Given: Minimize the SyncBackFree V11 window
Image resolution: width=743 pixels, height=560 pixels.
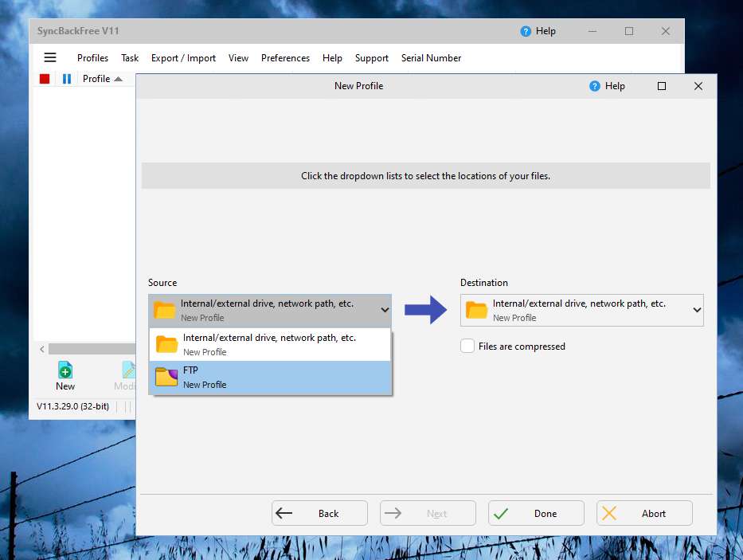Looking at the screenshot, I should point(592,31).
